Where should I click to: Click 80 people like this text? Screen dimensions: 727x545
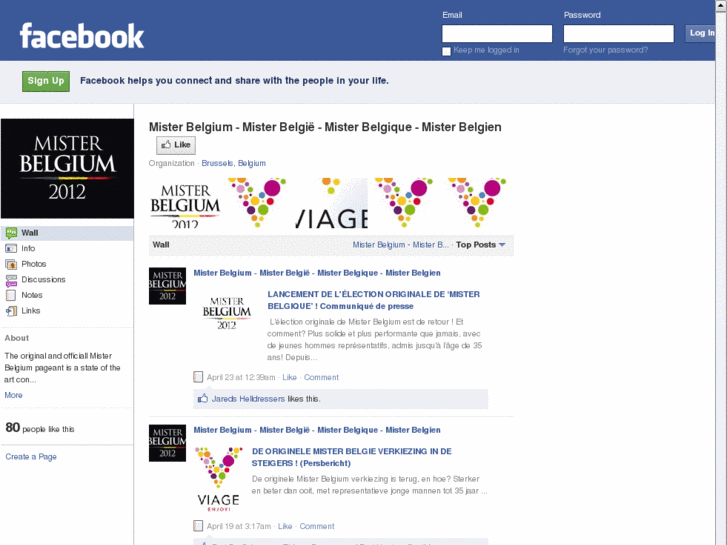point(40,428)
